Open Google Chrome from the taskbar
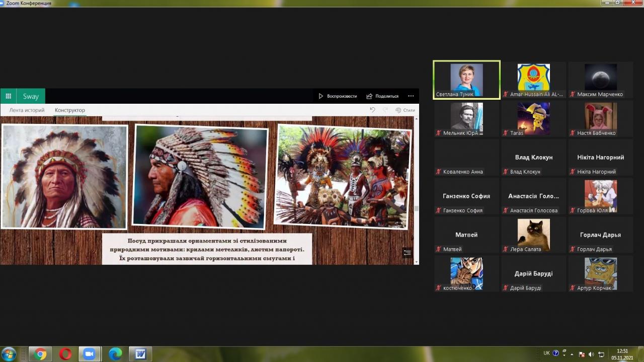The height and width of the screenshot is (362, 644). click(40, 354)
